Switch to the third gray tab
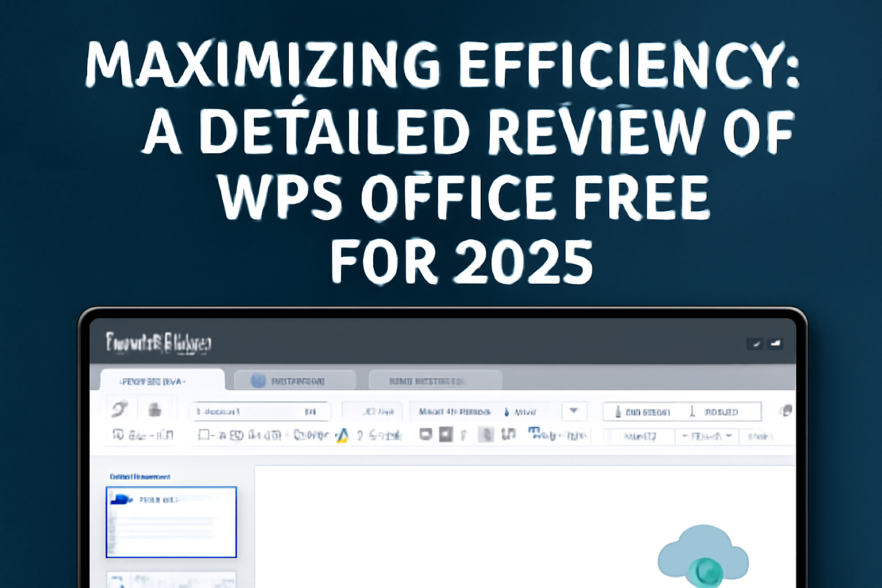The image size is (882, 588). pos(435,381)
